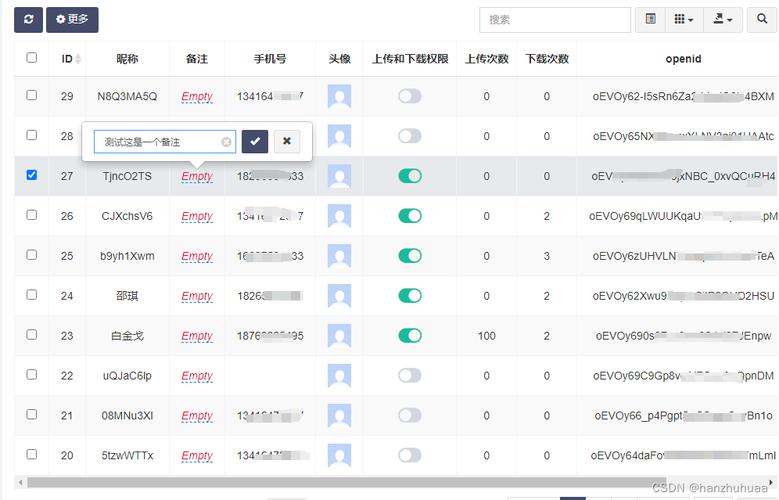Disable upload/download permission for 邵琪
This screenshot has width=779, height=500.
pos(410,296)
